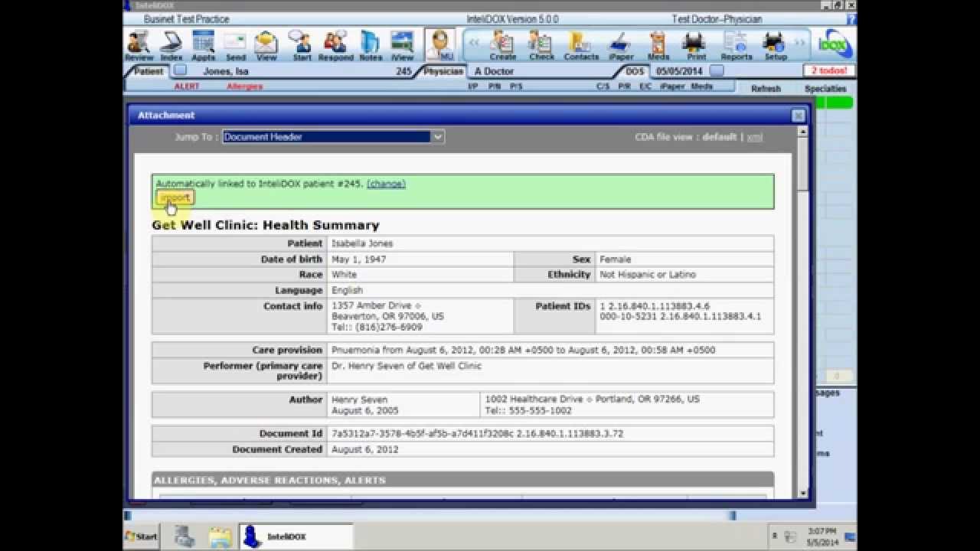Open the Contacts folder icon
Viewport: 980px width, 551px height.
click(581, 45)
